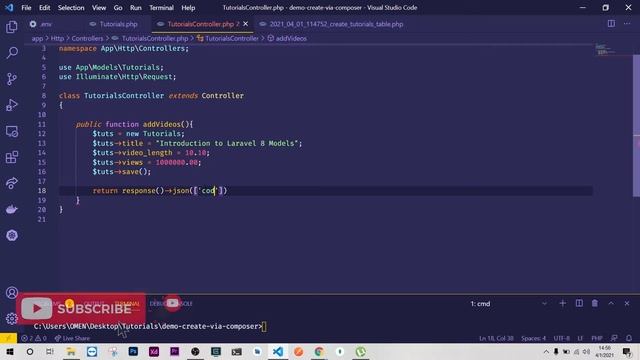Click the 'app' breadcrumb
640x360 pixels.
[x=37, y=38]
